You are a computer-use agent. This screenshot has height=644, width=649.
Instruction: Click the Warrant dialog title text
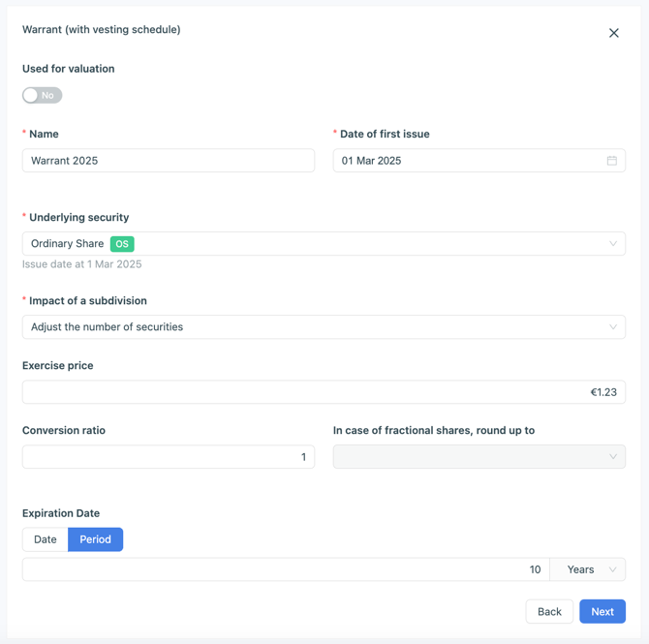pyautogui.click(x=102, y=30)
